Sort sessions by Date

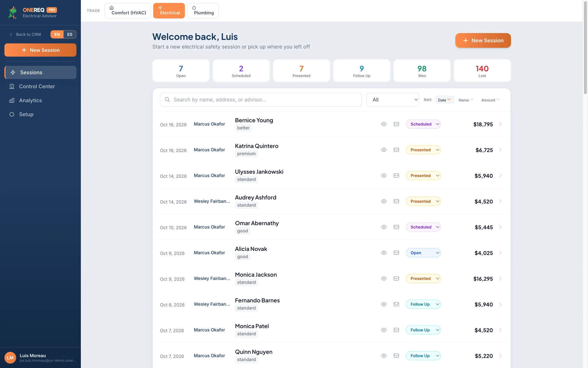coord(444,100)
